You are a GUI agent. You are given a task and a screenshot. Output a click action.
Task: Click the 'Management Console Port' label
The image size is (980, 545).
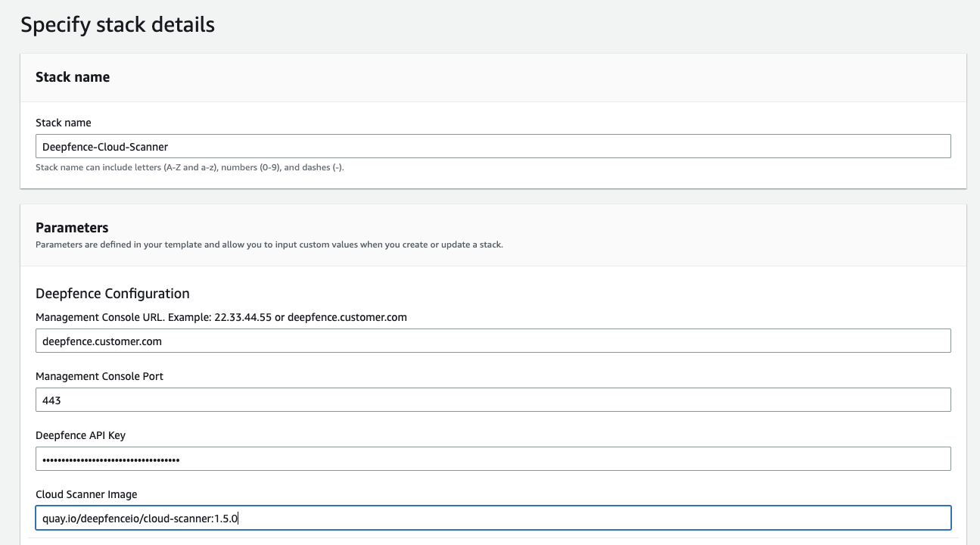coord(99,376)
